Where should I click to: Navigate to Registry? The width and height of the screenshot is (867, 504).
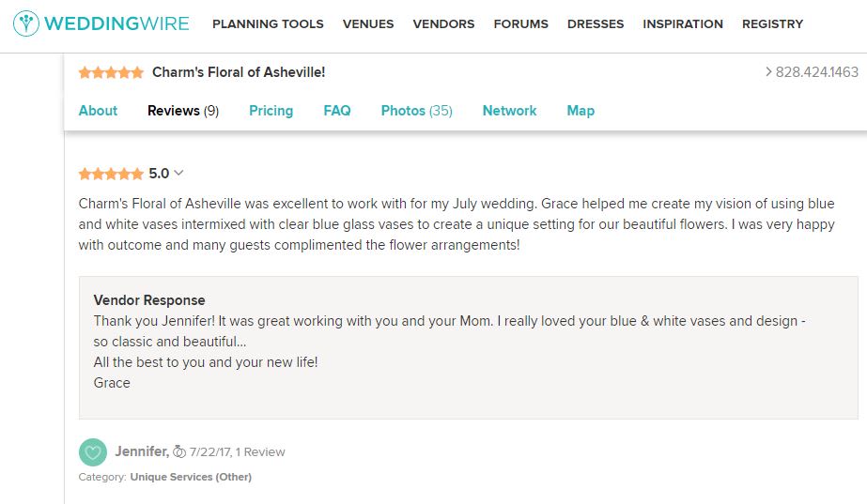[x=772, y=23]
